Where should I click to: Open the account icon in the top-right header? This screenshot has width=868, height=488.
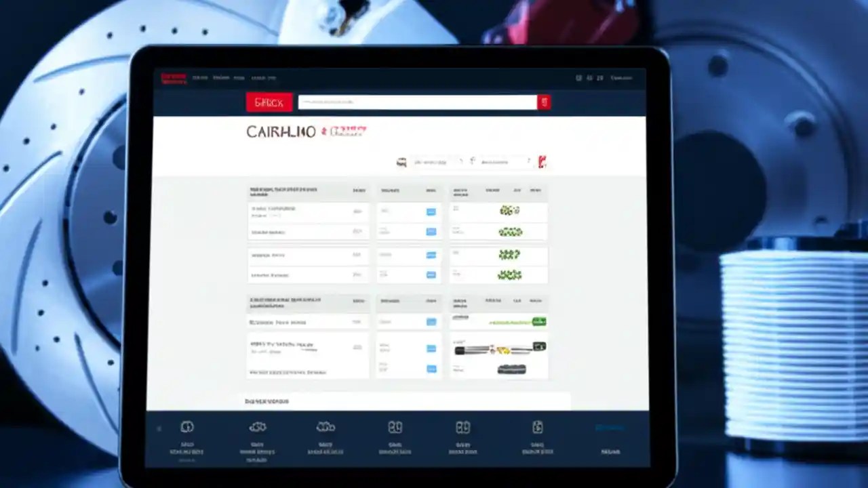click(589, 78)
